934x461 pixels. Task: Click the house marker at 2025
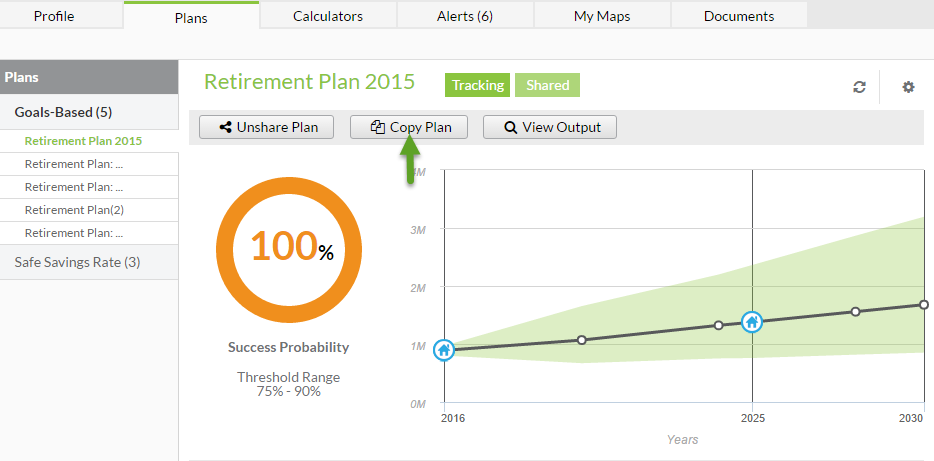coord(752,322)
